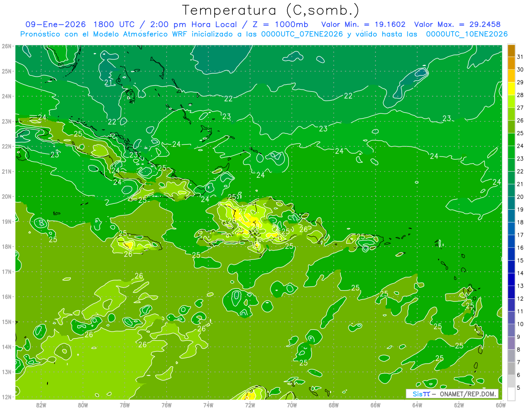Click the '76W' longitude label

[167, 405]
